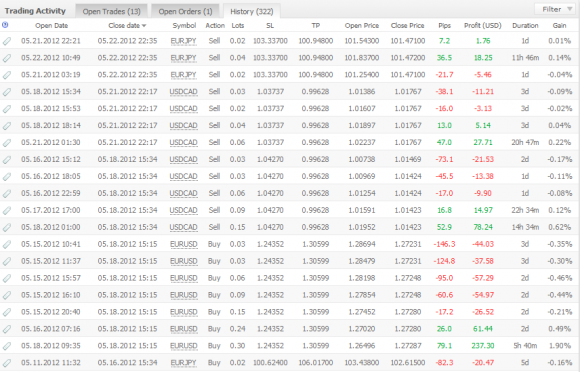Sort by the Duration column header
Viewport: 580px width, 372px height.
[525, 26]
